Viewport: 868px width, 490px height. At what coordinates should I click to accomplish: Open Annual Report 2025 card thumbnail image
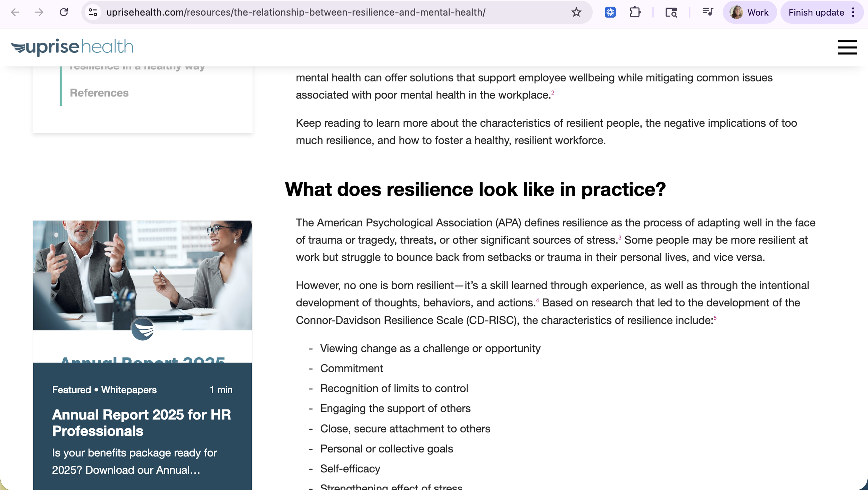pyautogui.click(x=142, y=275)
